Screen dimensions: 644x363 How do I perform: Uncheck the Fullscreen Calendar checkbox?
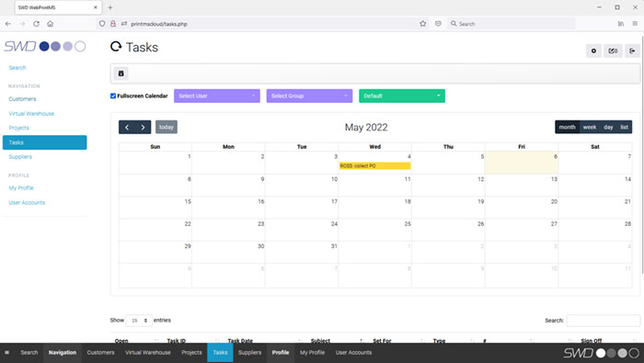pyautogui.click(x=113, y=96)
